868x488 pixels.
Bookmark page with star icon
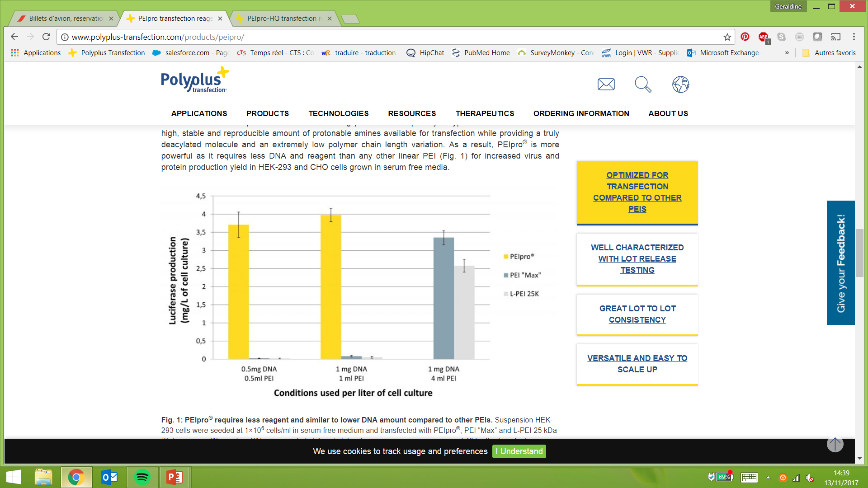click(727, 37)
